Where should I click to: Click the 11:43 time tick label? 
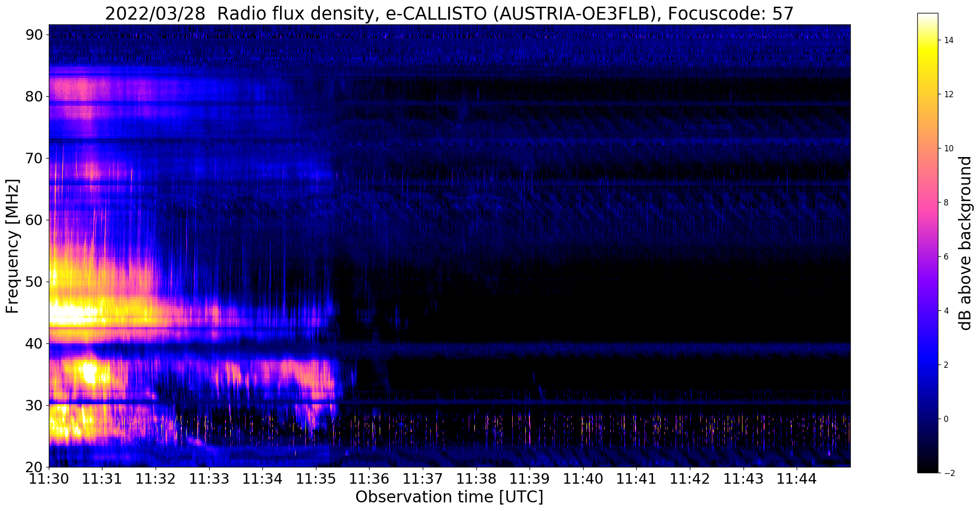click(743, 479)
